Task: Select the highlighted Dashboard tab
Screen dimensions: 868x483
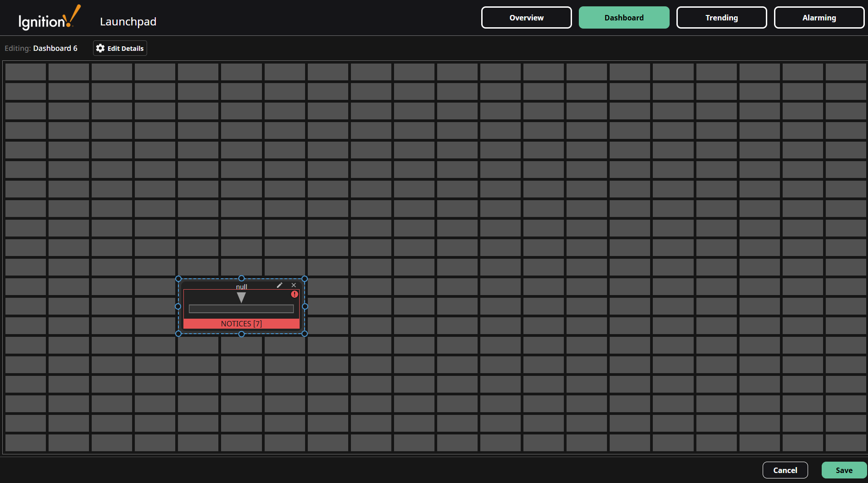Action: click(624, 17)
